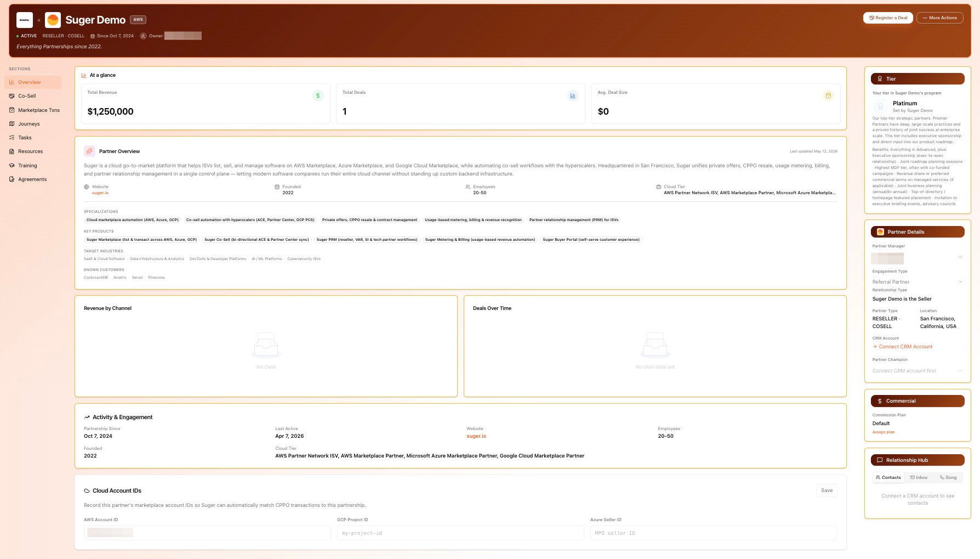Click the Azure Seller ID field
The image size is (980, 559).
[x=714, y=533]
